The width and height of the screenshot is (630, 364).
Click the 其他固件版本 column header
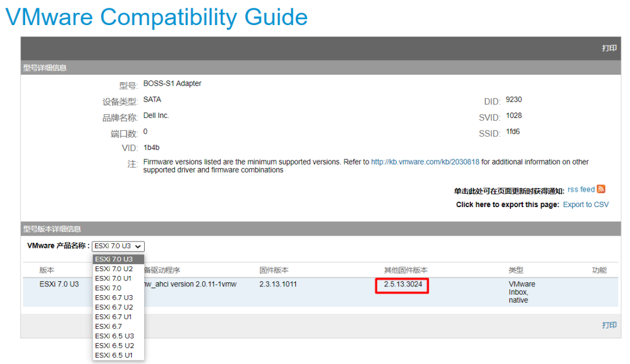[406, 271]
